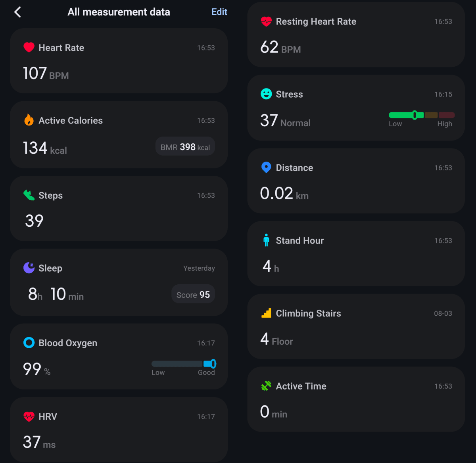This screenshot has width=476, height=463.
Task: Tap the HRV heart icon
Action: (29, 416)
